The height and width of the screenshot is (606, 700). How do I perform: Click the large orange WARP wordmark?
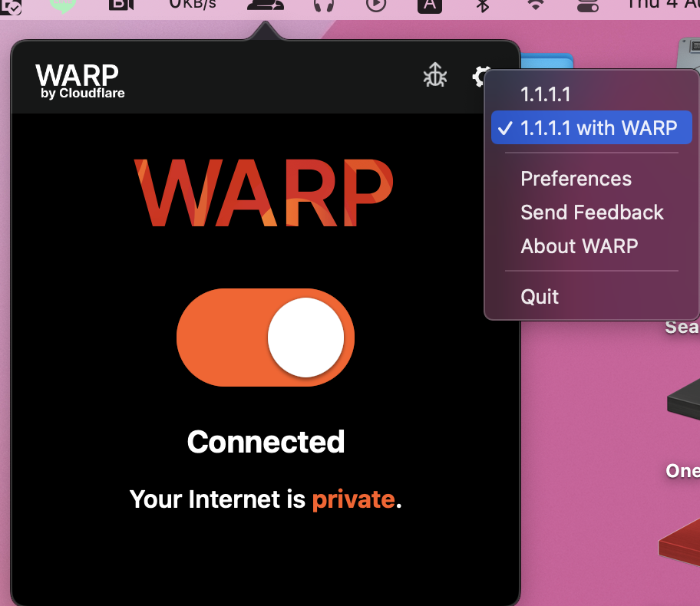pos(263,193)
